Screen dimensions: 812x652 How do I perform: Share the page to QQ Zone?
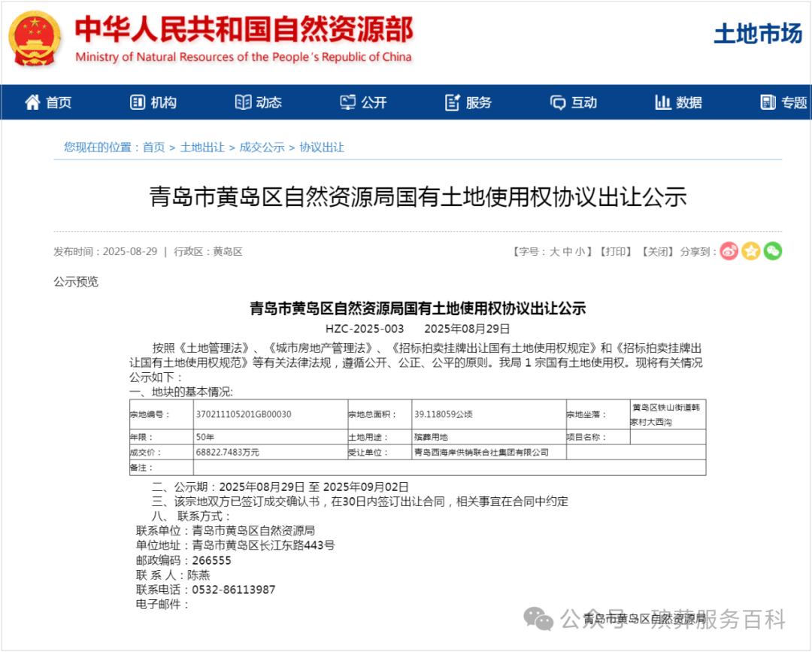pos(751,252)
